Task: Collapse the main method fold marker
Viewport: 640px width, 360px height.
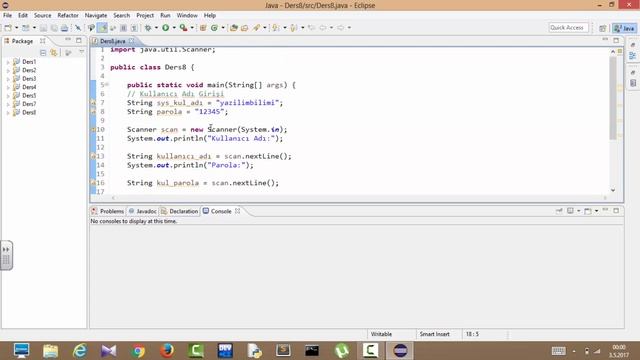Action: coord(107,84)
